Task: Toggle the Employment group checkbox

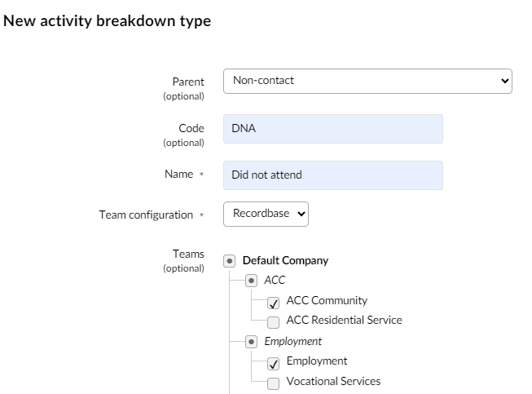Action: 251,342
